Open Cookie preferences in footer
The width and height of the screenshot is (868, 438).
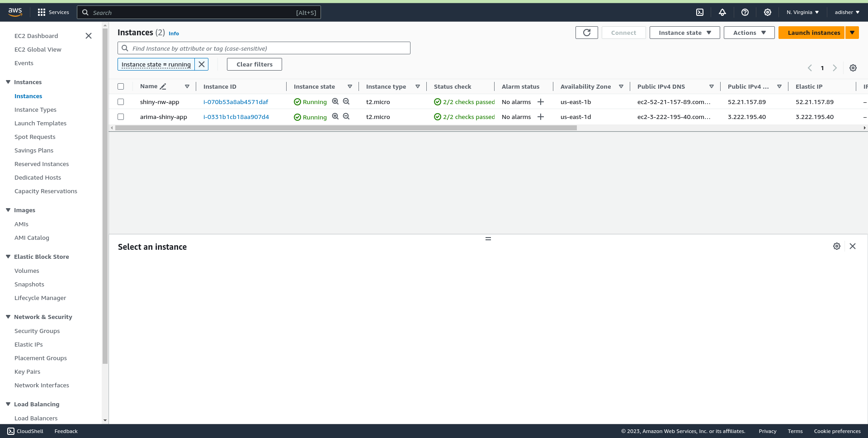point(837,431)
